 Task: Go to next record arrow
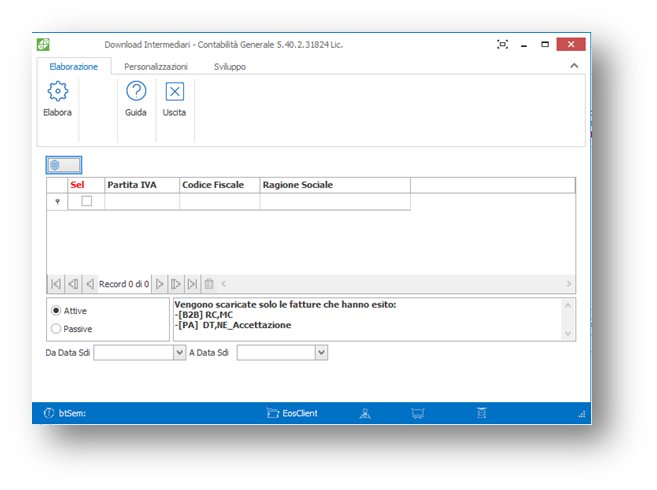click(x=159, y=284)
